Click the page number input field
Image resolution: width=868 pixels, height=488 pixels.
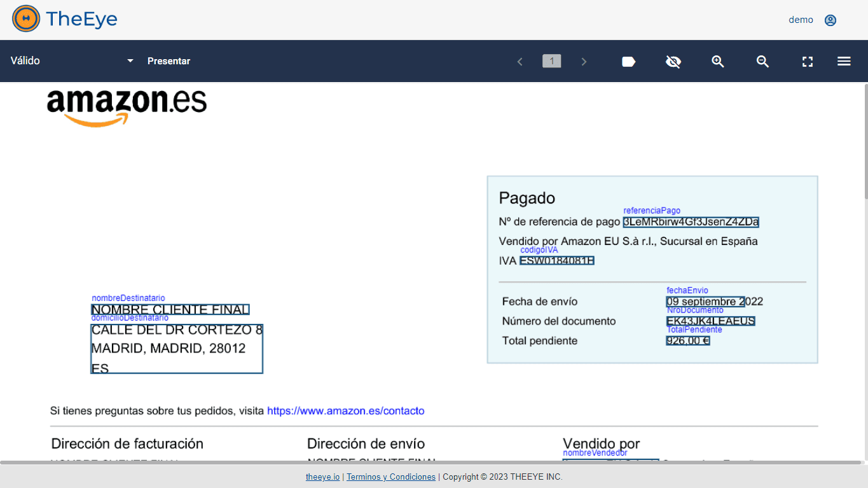pos(551,61)
